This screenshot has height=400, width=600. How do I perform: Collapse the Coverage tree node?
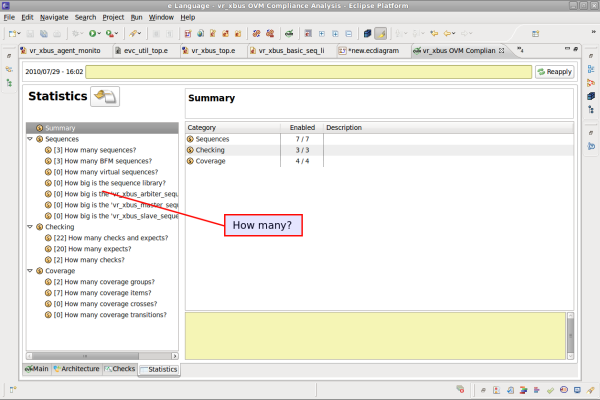pos(29,271)
